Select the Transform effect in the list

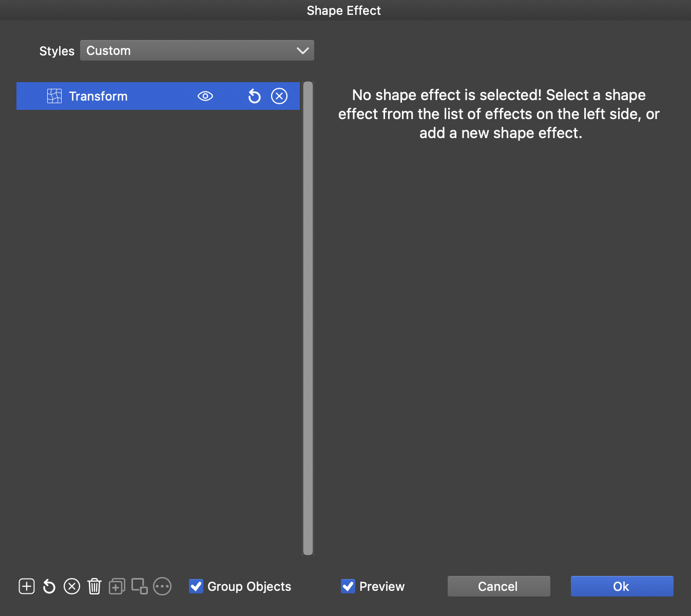128,96
